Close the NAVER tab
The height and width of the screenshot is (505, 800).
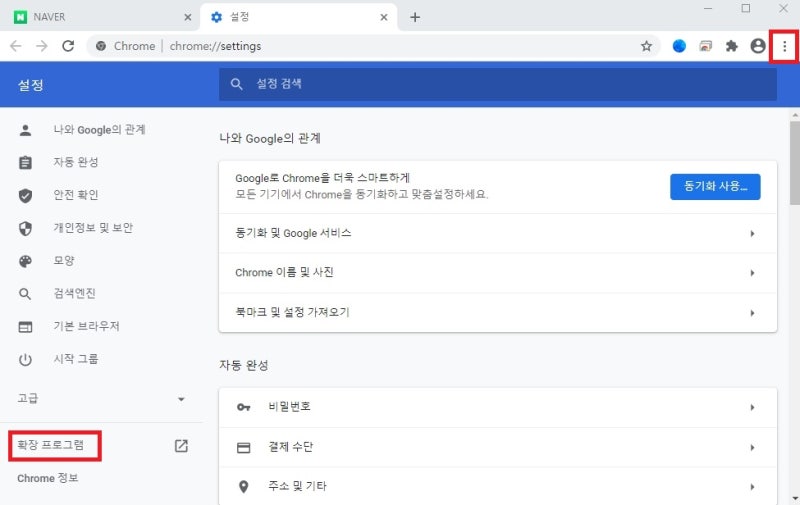(188, 17)
